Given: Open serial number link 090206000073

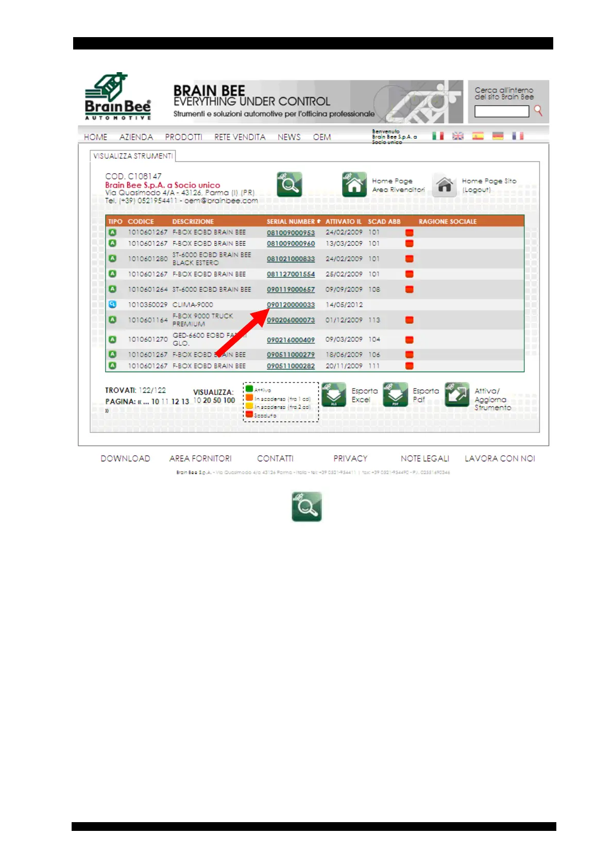Looking at the screenshot, I should click(291, 320).
